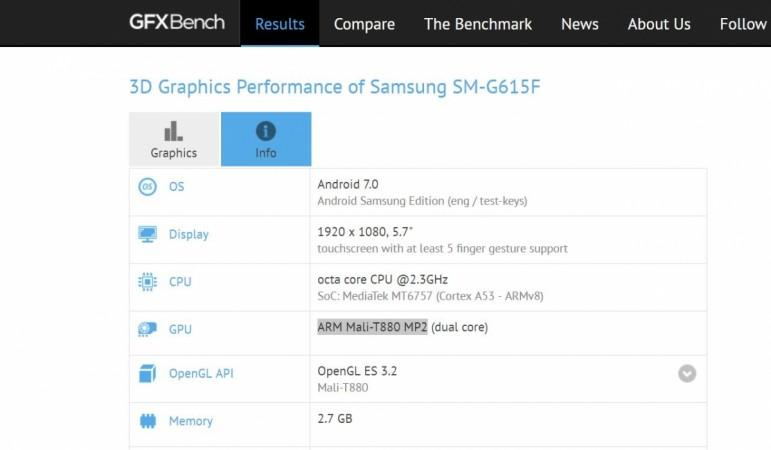Click the highlighted ARM Mali-T880 MP2 text

click(x=372, y=327)
